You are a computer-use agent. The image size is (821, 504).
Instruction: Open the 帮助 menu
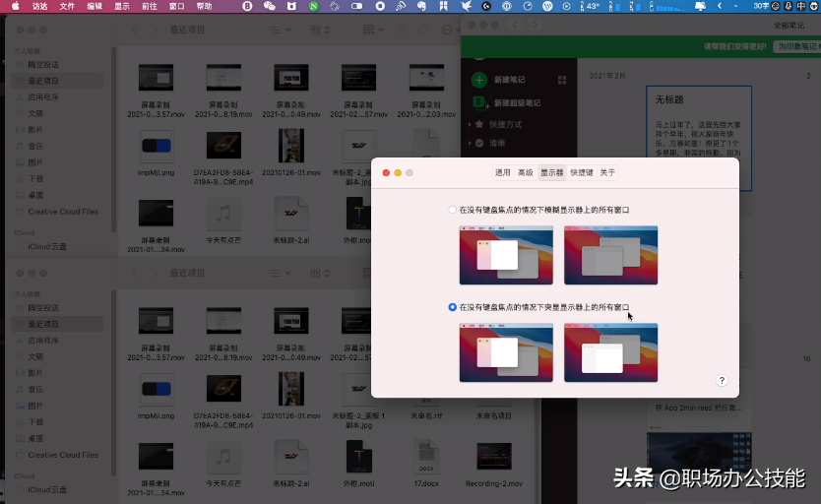(x=204, y=6)
